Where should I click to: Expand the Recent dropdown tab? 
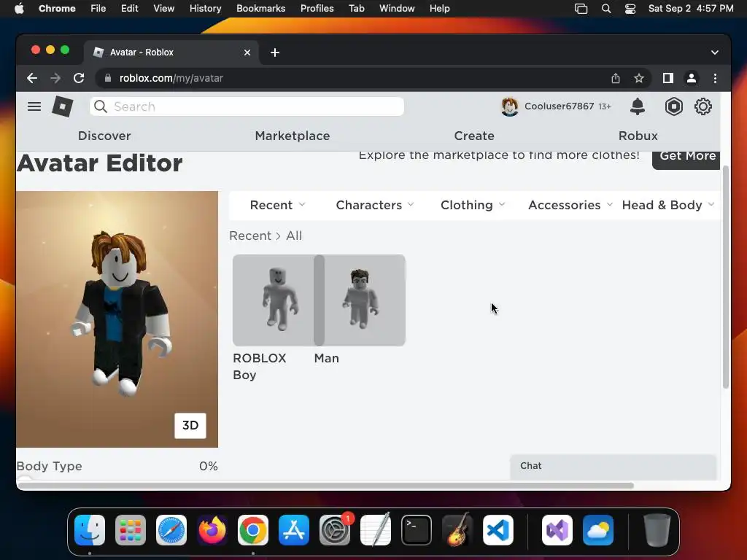click(277, 205)
